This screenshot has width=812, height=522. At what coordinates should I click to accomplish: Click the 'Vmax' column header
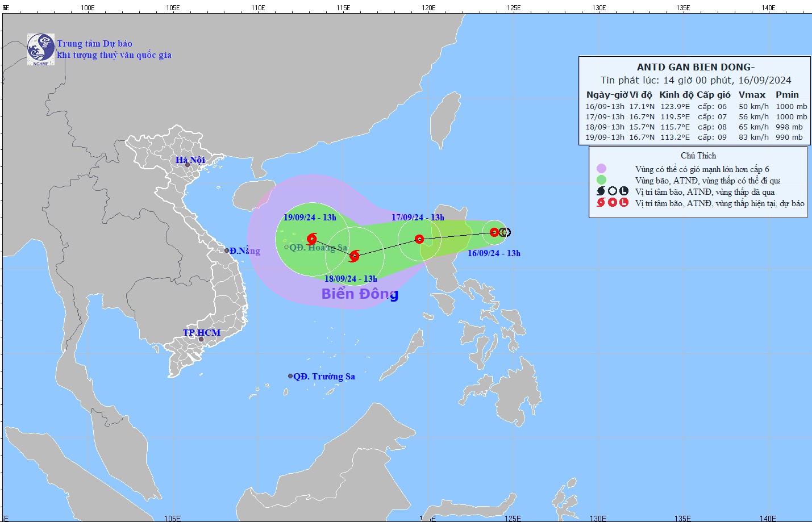(x=752, y=95)
